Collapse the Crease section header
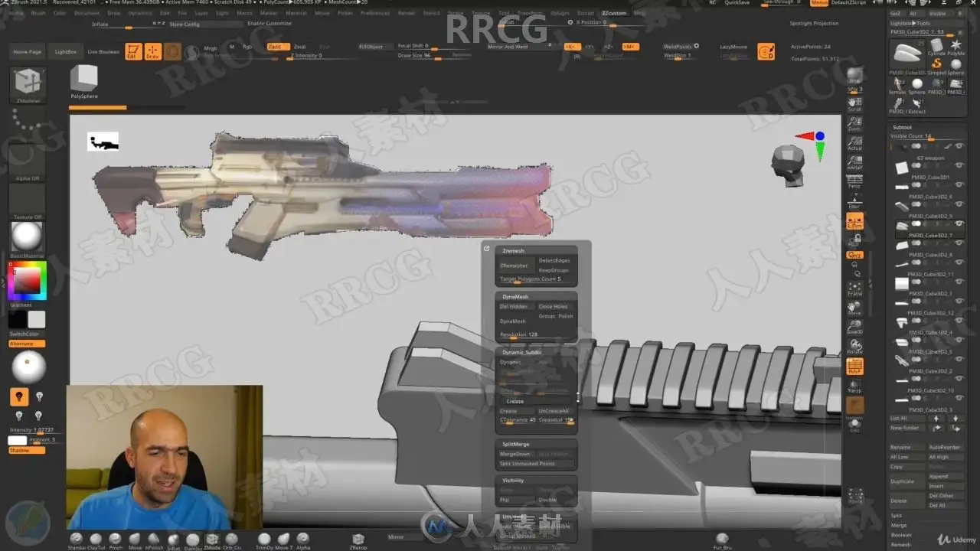This screenshot has width=980, height=551. [536, 401]
